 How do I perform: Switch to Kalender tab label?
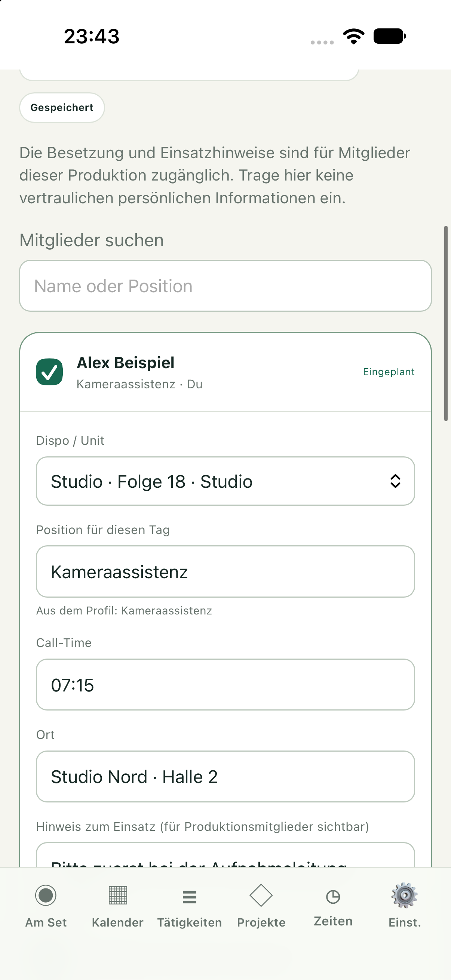(x=117, y=922)
